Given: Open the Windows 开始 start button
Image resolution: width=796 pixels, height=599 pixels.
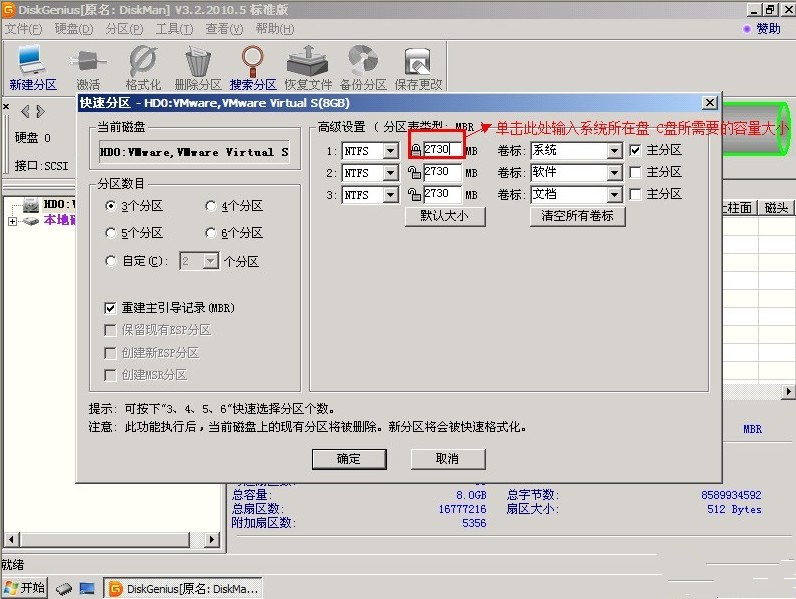Looking at the screenshot, I should [25, 588].
